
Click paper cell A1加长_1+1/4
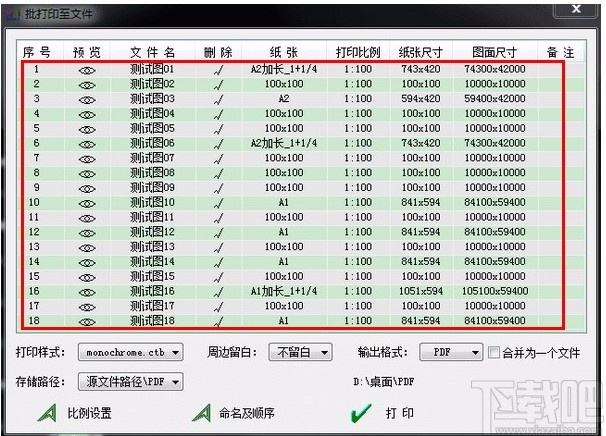pyautogui.click(x=284, y=291)
